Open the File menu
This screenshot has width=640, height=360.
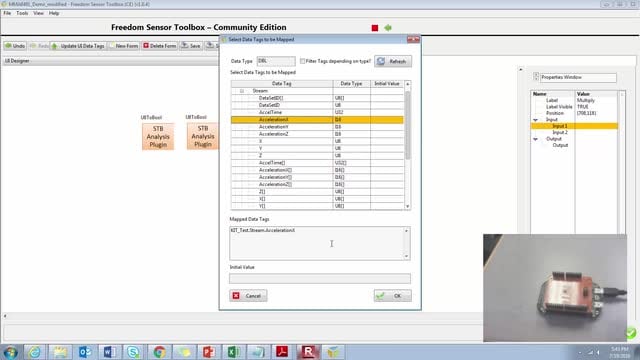click(x=7, y=13)
